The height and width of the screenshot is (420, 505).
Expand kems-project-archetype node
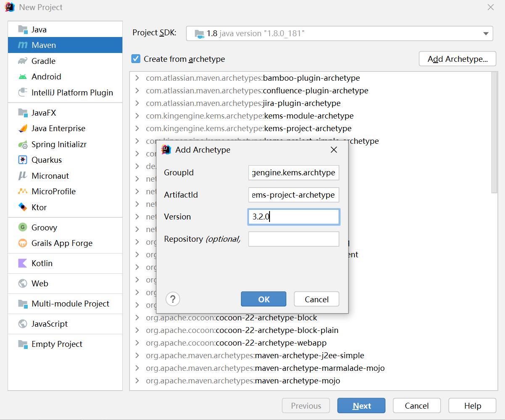click(x=137, y=128)
